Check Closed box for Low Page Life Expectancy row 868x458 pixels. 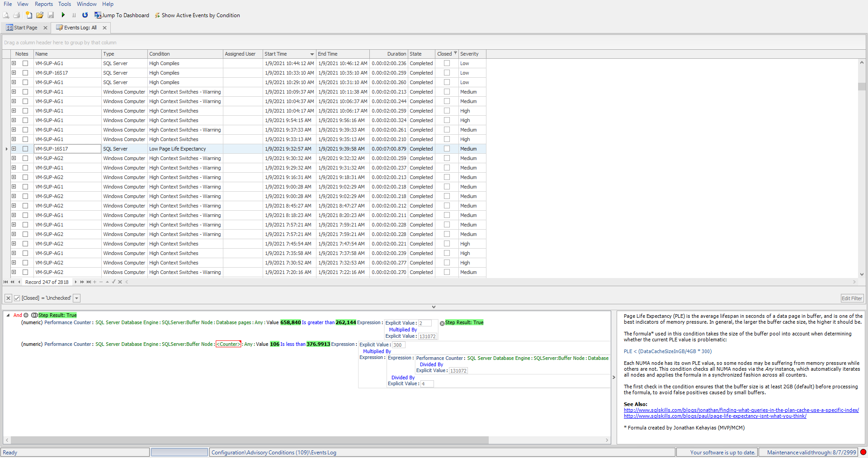[447, 149]
